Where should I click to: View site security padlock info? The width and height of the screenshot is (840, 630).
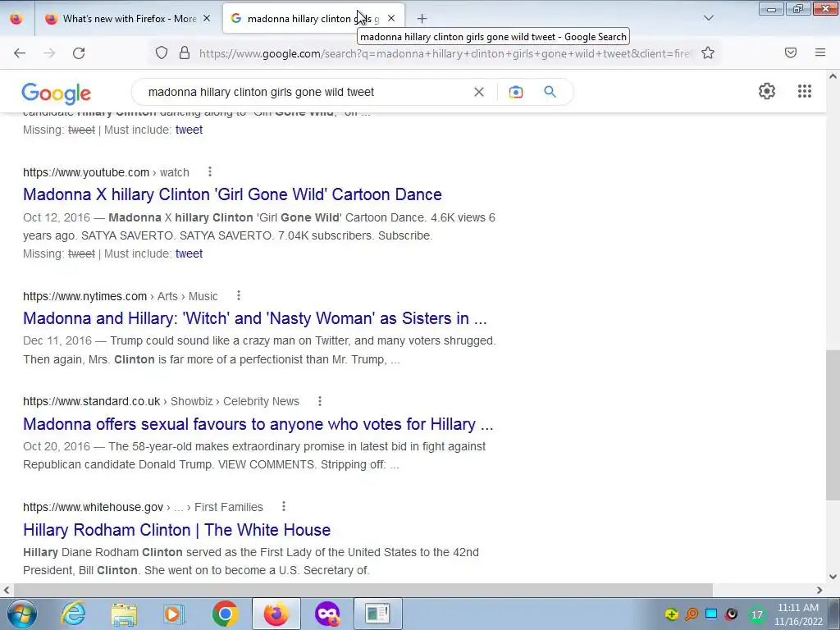click(x=185, y=52)
